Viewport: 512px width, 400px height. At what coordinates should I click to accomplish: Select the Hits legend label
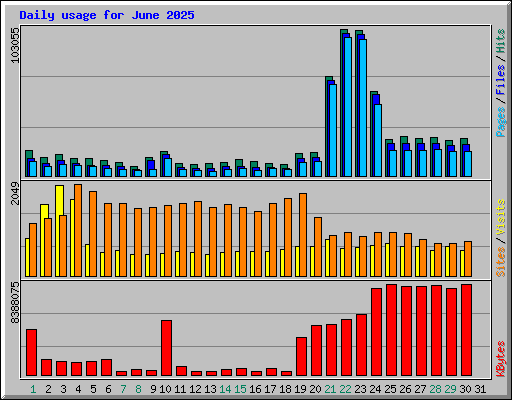point(500,41)
